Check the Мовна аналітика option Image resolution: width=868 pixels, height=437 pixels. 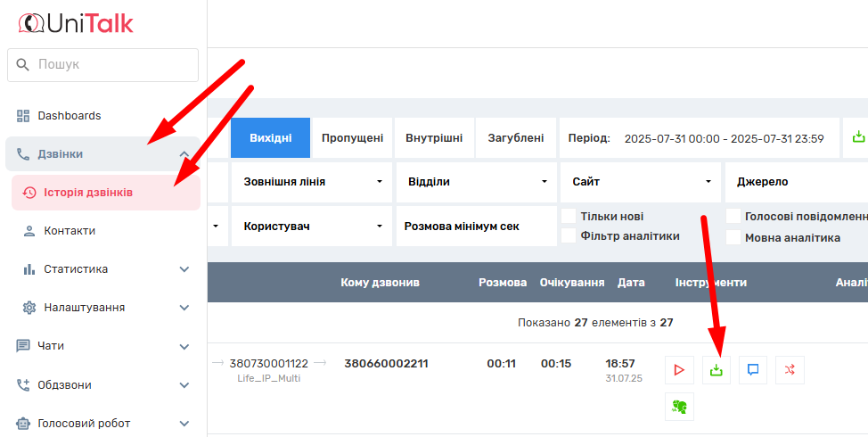[733, 237]
